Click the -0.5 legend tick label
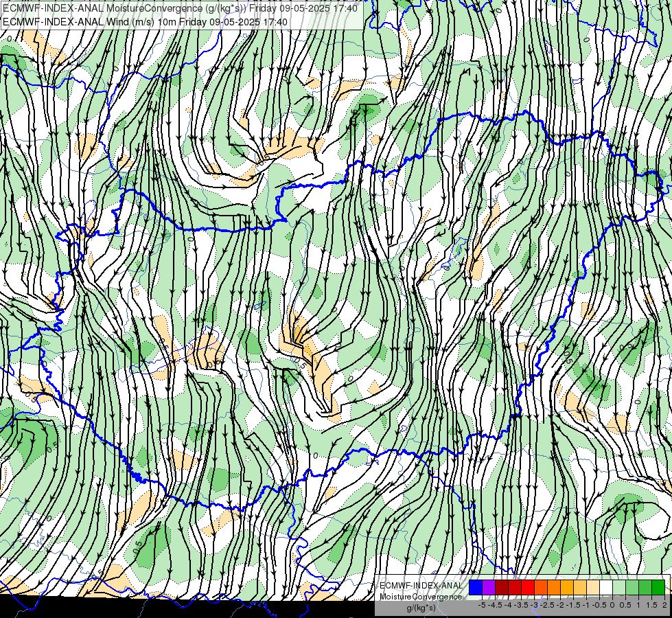Image resolution: width=672 pixels, height=618 pixels. point(599,605)
